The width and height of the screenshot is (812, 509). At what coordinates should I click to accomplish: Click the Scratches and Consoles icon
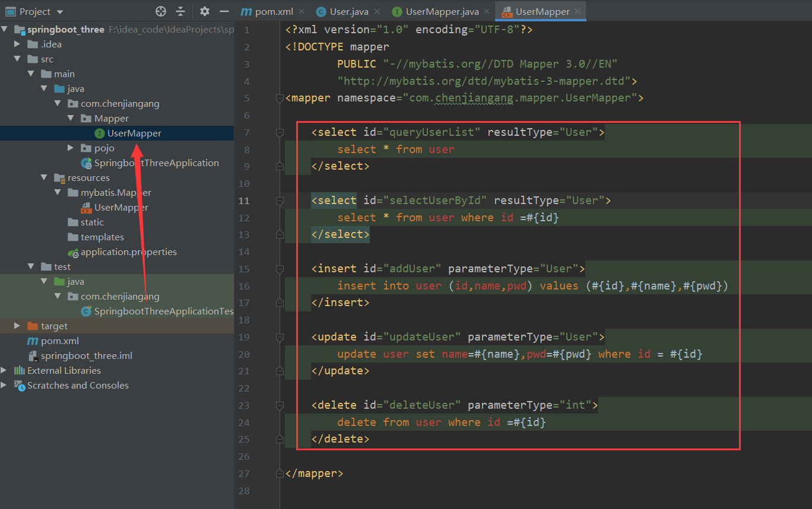click(19, 385)
